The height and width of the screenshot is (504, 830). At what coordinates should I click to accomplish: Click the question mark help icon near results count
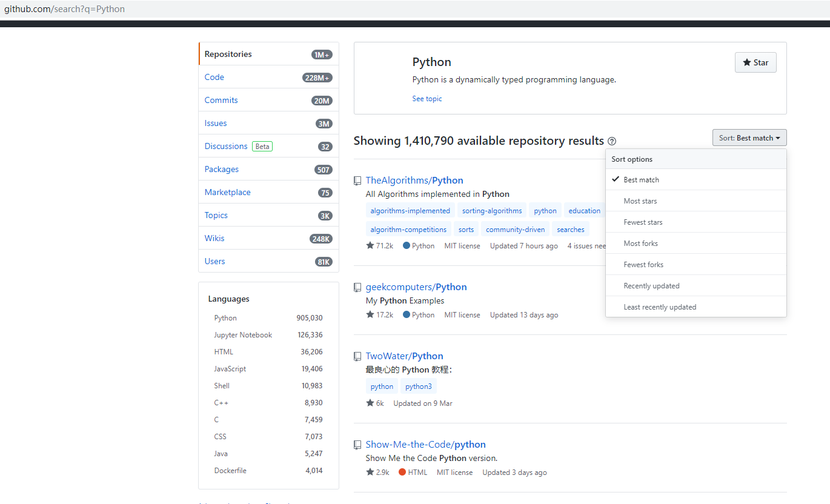(612, 141)
